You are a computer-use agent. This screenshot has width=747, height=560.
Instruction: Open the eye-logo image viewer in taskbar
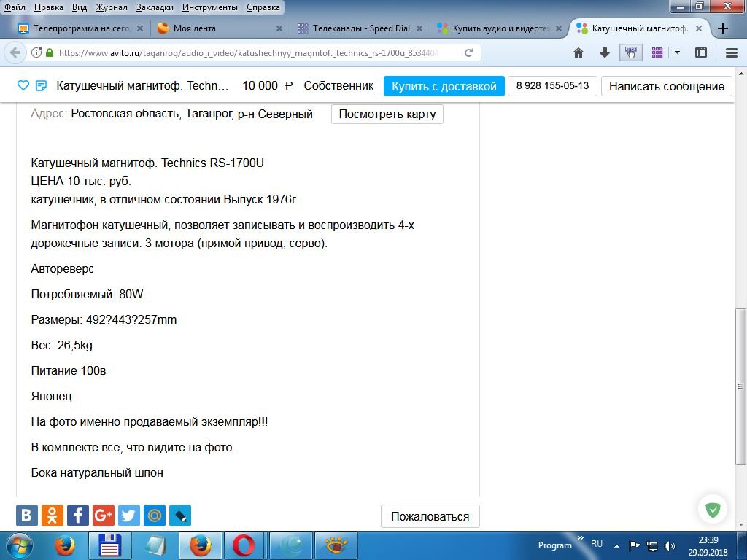(x=336, y=545)
